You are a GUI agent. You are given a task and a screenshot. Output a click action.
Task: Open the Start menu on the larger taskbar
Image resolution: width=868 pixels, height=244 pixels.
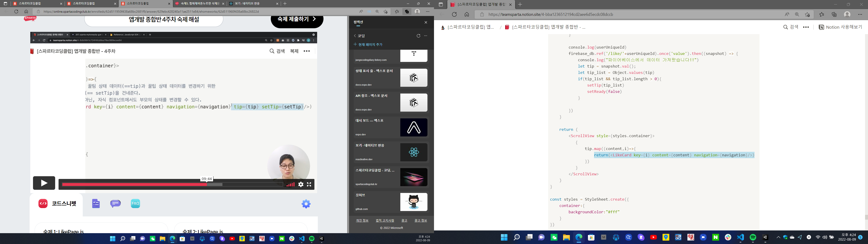[x=504, y=238]
